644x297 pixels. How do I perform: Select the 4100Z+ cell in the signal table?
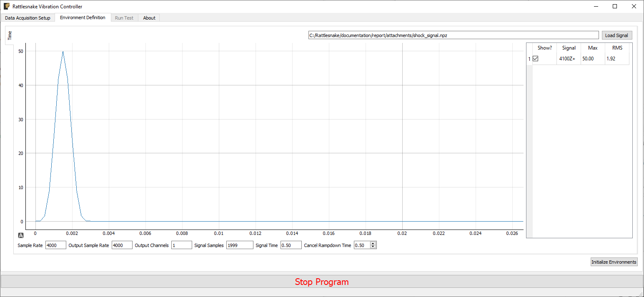(x=568, y=58)
